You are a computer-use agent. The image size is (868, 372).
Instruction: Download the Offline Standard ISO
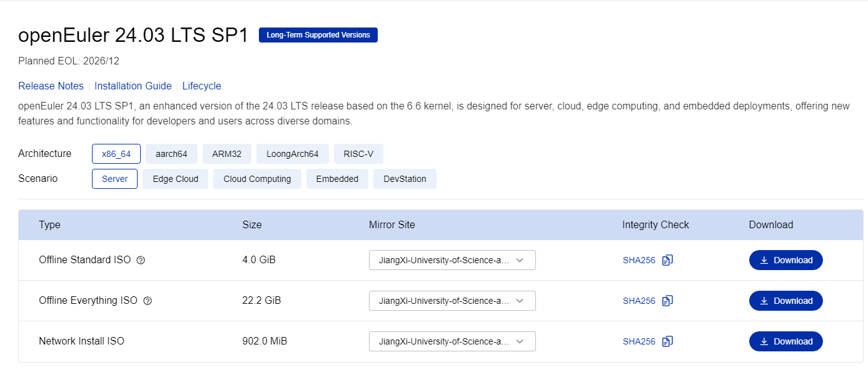coord(785,260)
